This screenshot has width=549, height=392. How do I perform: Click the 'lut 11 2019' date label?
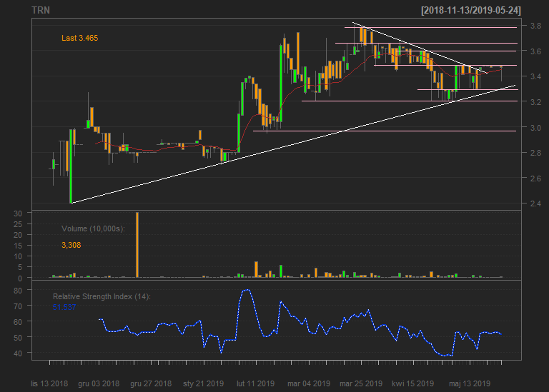(256, 383)
